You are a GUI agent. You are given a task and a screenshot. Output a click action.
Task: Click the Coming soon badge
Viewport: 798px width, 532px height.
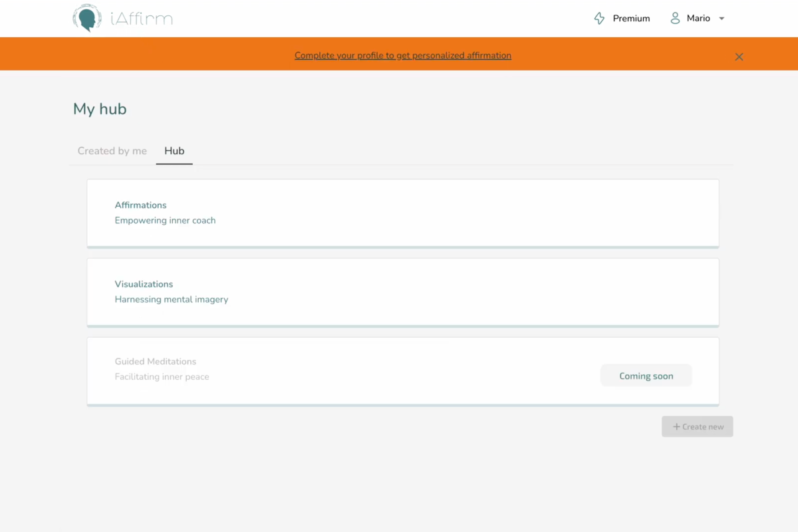click(646, 376)
